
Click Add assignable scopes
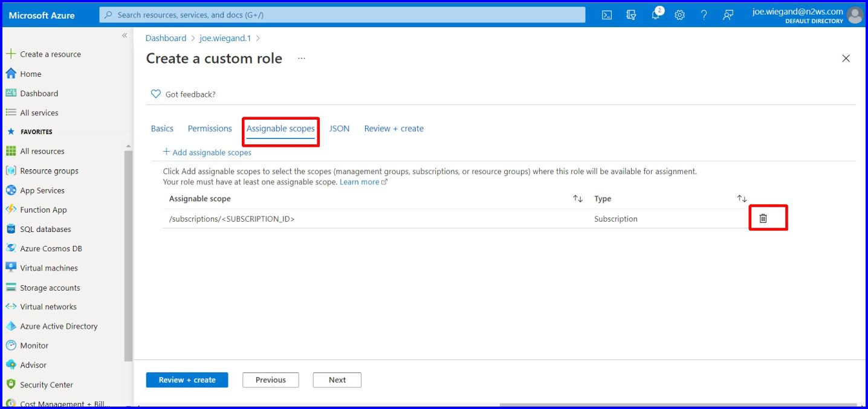point(207,152)
